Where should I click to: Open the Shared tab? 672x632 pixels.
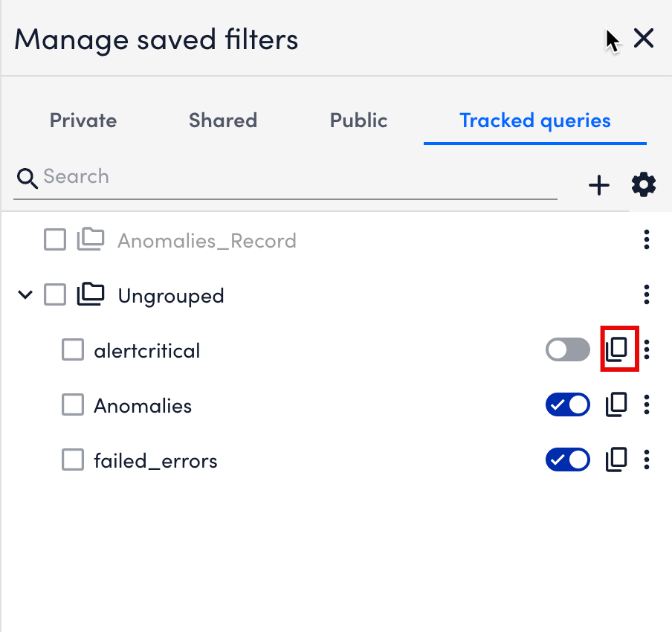pos(222,120)
